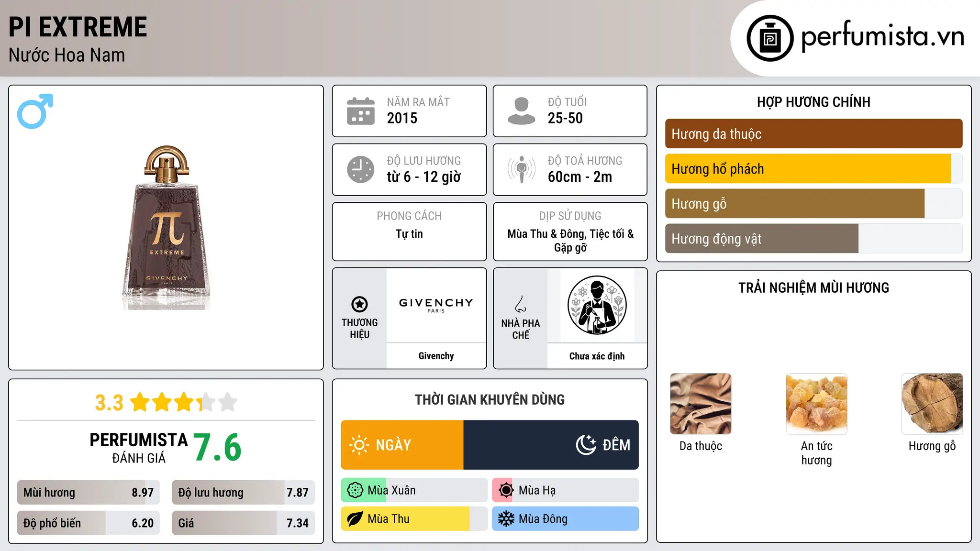Click the Givenchy brand name caption
The image size is (980, 551).
click(x=436, y=356)
